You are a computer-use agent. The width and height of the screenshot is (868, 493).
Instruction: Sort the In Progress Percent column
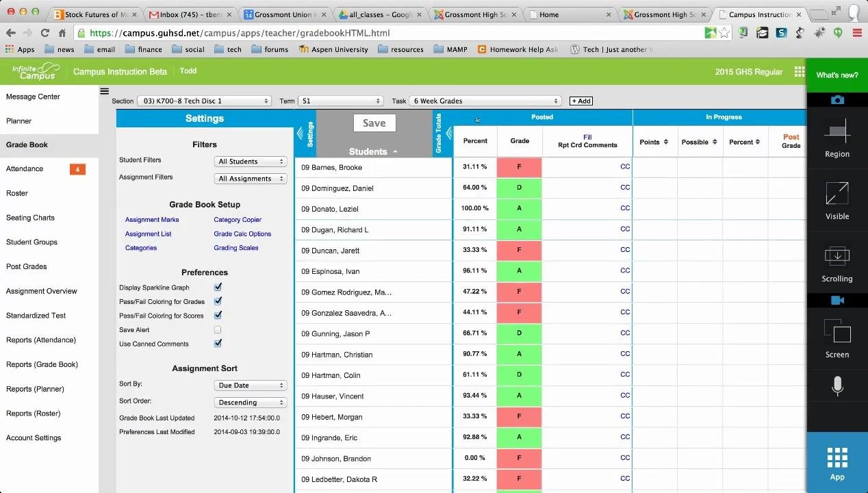758,142
